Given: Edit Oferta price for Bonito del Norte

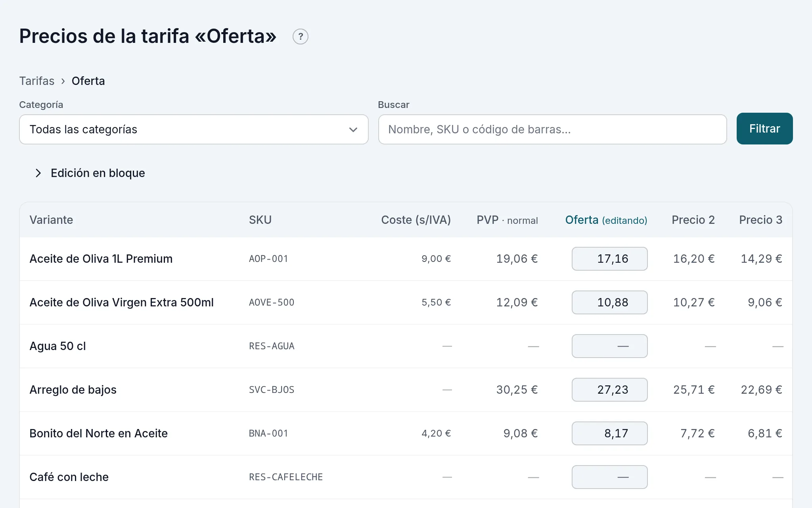Looking at the screenshot, I should 609,433.
